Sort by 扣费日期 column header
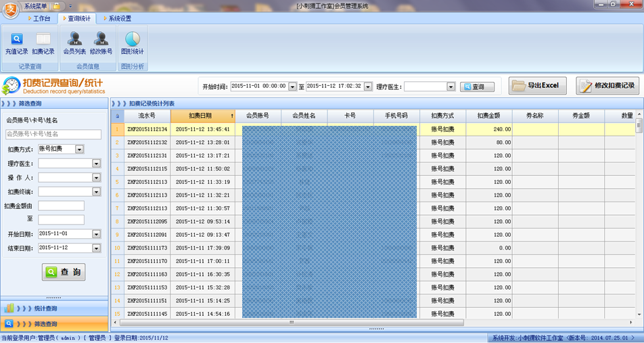The width and height of the screenshot is (644, 343). [202, 116]
